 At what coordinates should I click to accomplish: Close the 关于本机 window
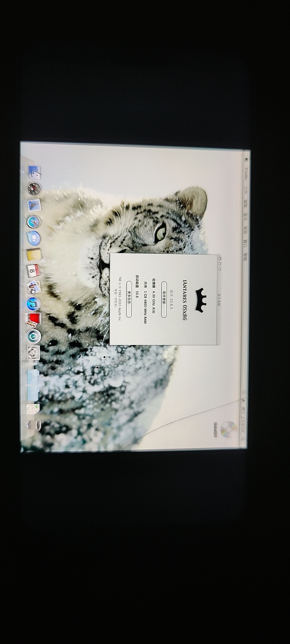point(219,259)
